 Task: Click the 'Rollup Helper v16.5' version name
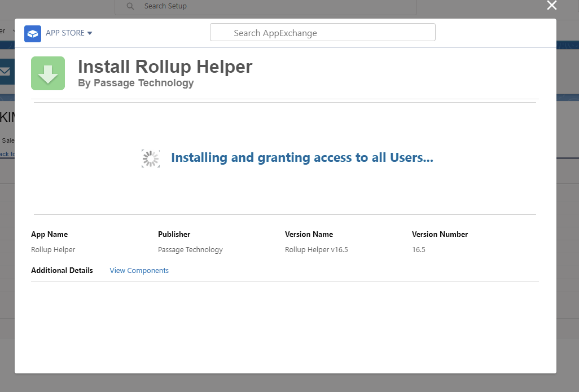[x=316, y=249]
